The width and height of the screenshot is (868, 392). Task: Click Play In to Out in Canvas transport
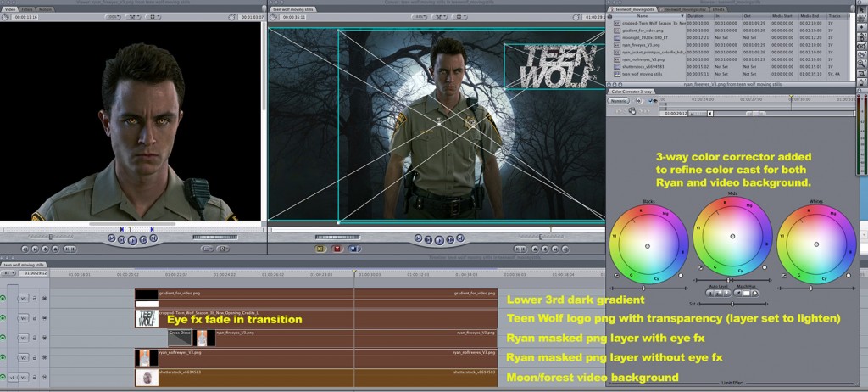(428, 239)
